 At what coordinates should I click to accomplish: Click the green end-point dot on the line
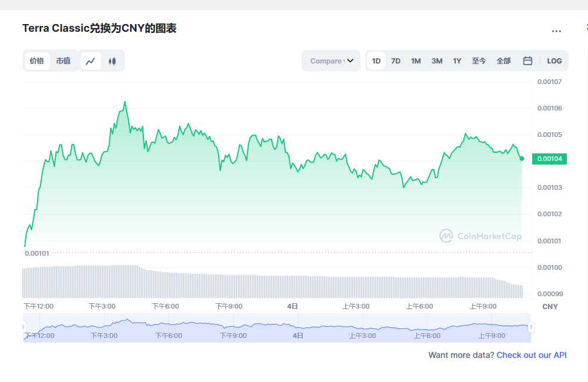click(522, 159)
